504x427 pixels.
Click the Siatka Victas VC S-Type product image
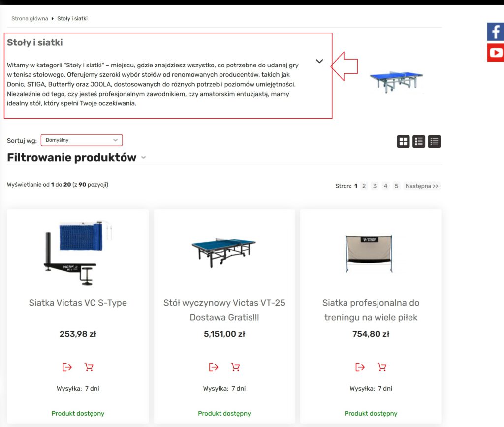click(78, 253)
